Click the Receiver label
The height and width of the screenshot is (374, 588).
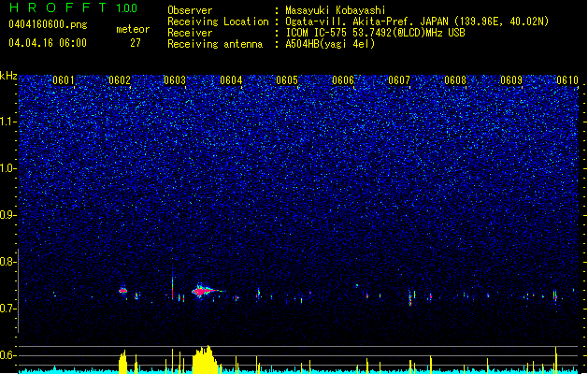coord(190,33)
